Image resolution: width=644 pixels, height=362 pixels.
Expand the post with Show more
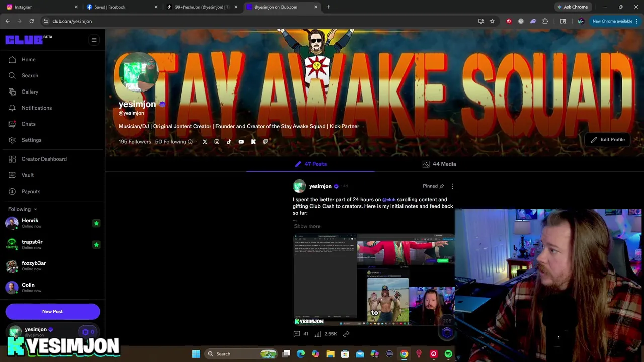pos(307,226)
